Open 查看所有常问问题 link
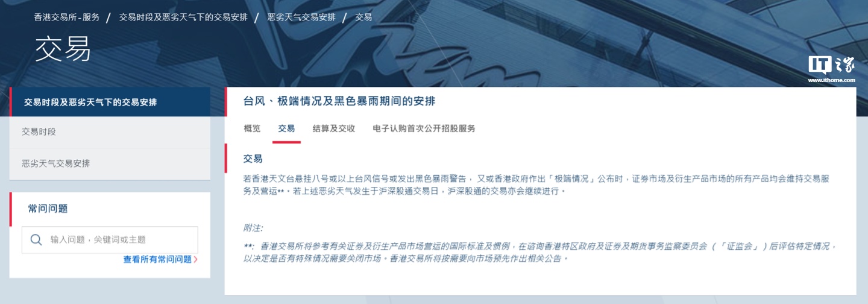 (x=157, y=259)
